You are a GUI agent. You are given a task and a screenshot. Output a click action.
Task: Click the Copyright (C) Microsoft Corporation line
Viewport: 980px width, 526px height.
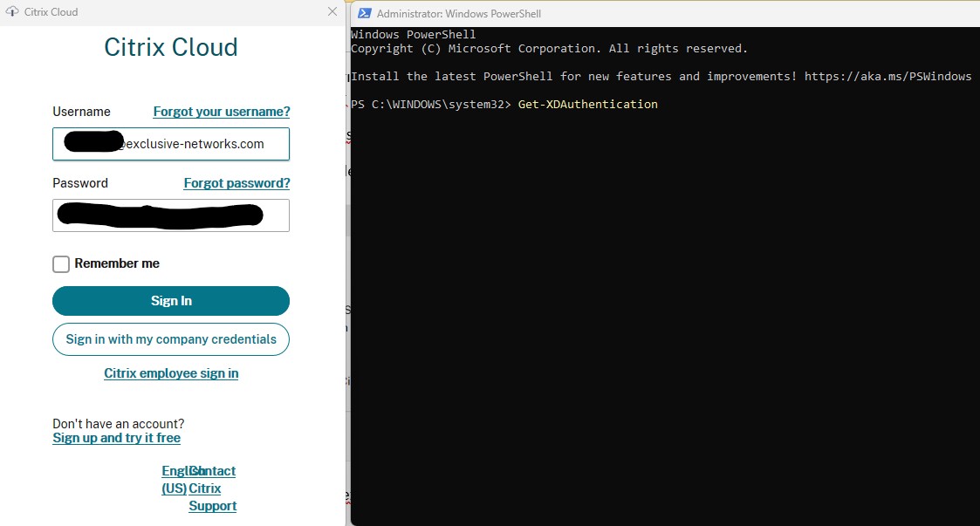pyautogui.click(x=549, y=49)
